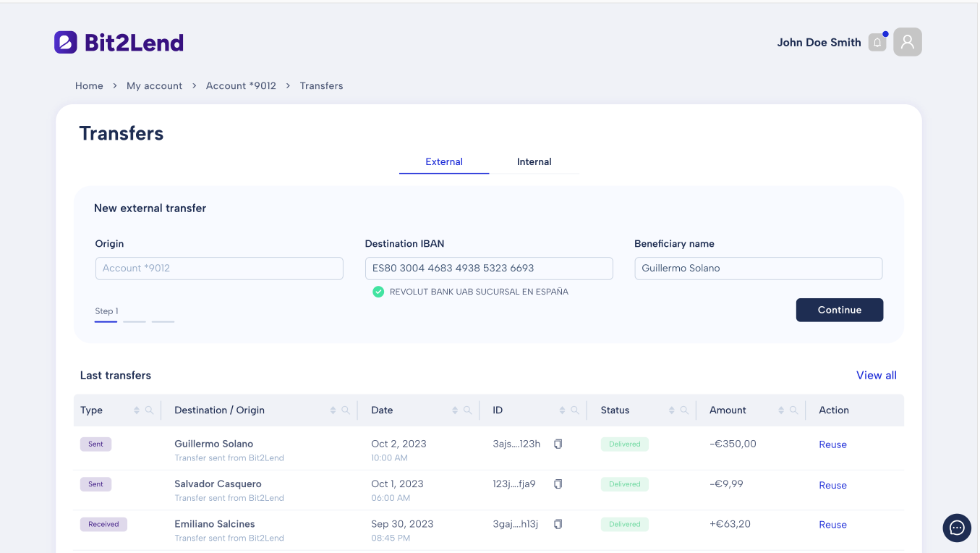Go to My account breadcrumb
This screenshot has width=980, height=553.
154,85
